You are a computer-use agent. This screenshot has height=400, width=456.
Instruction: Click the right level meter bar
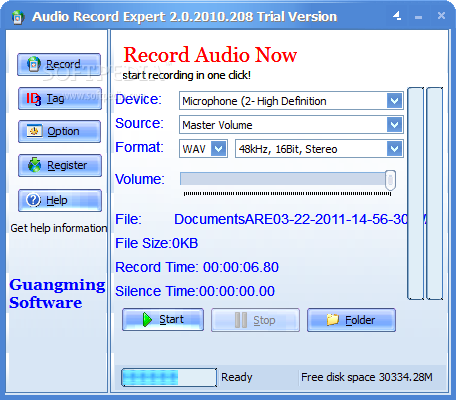(435, 193)
